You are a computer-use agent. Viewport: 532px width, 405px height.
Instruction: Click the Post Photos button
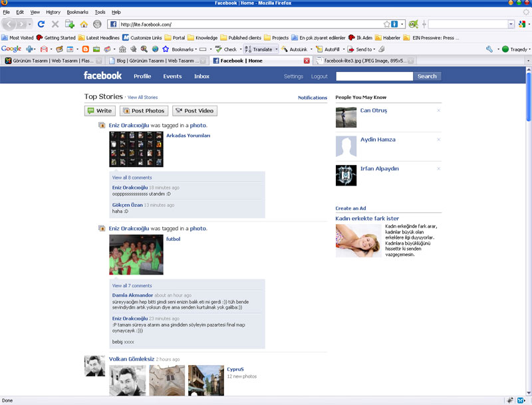[x=144, y=110]
